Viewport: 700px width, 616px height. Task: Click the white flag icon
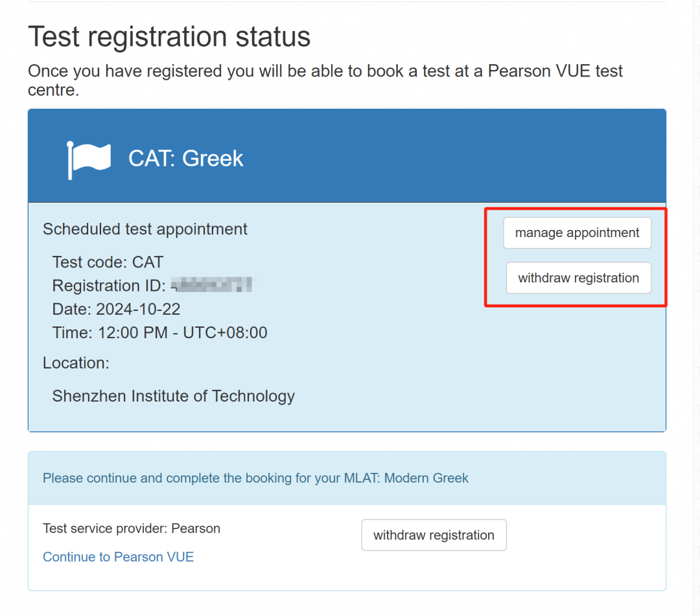coord(89,159)
